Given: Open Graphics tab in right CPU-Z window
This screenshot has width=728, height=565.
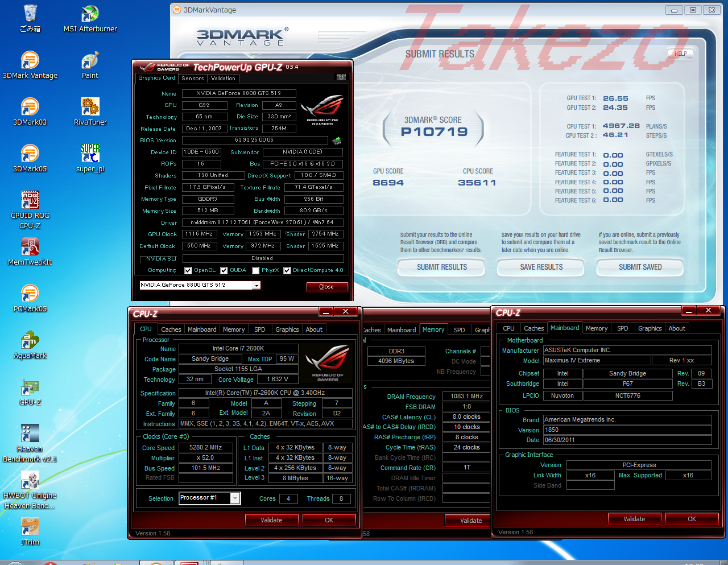Looking at the screenshot, I should click(650, 328).
